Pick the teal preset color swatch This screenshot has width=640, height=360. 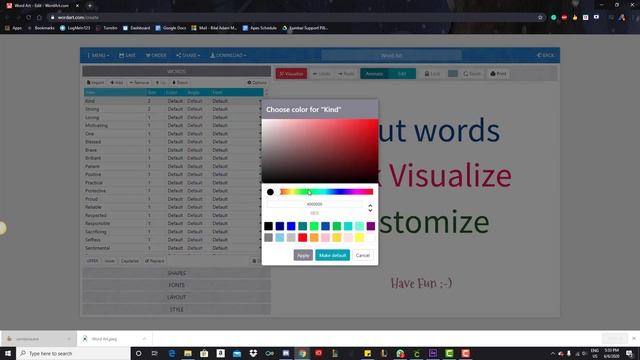pos(302,226)
